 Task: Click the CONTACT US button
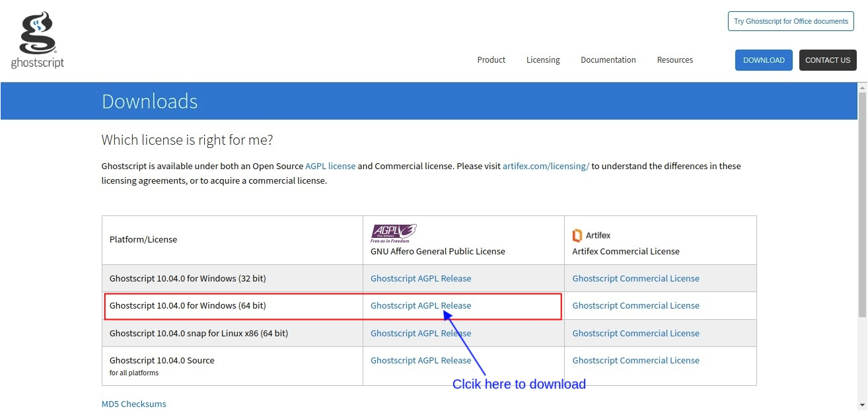point(828,60)
